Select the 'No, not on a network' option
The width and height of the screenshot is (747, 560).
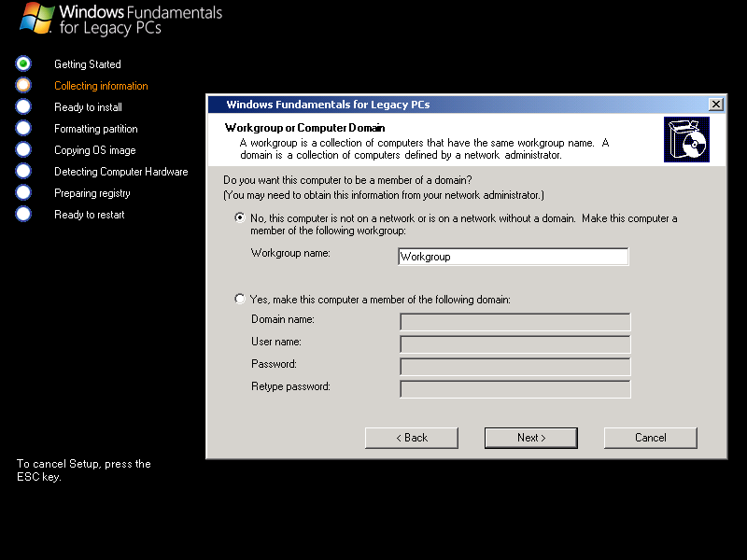click(240, 218)
